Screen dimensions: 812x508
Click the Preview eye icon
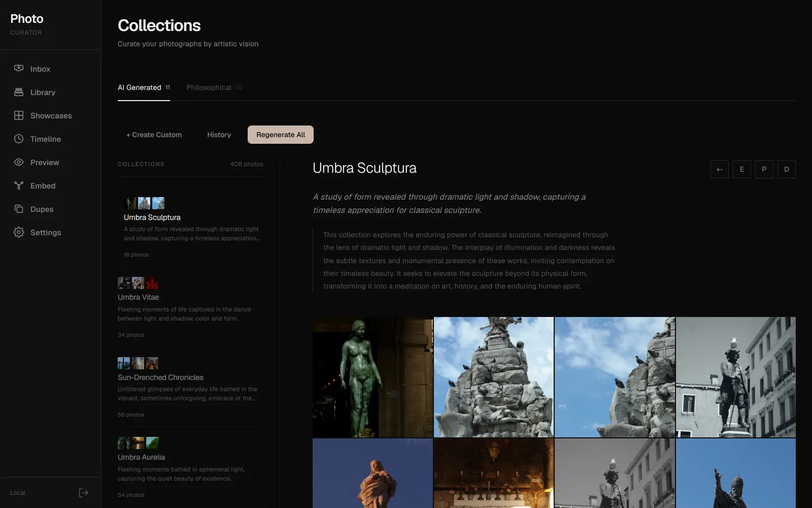(x=19, y=162)
